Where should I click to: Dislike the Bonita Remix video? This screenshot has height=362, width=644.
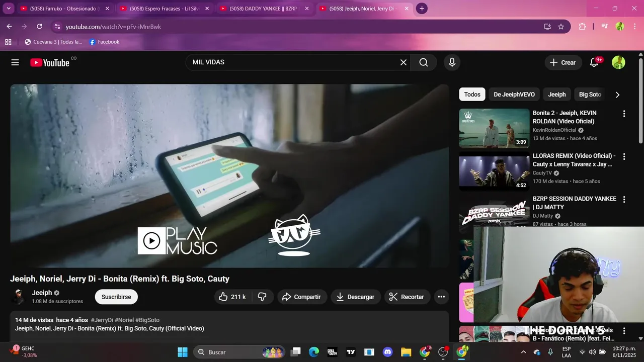pos(262,297)
